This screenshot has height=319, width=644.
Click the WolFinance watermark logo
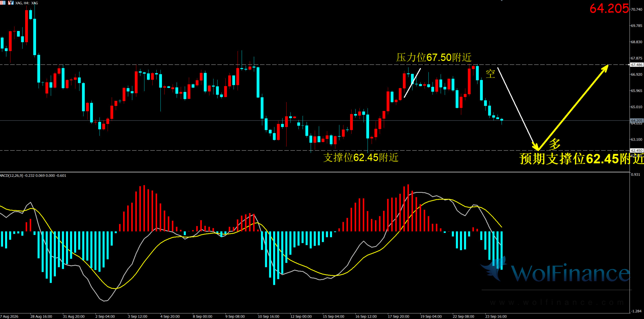[555, 271]
